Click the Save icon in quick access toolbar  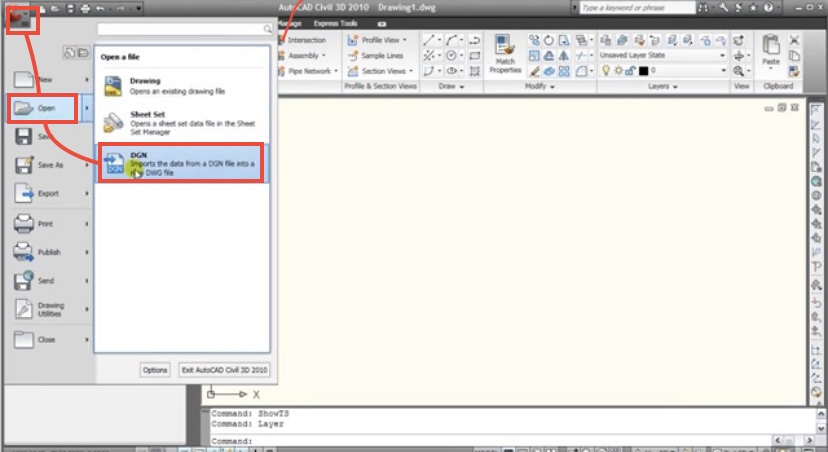pos(71,8)
